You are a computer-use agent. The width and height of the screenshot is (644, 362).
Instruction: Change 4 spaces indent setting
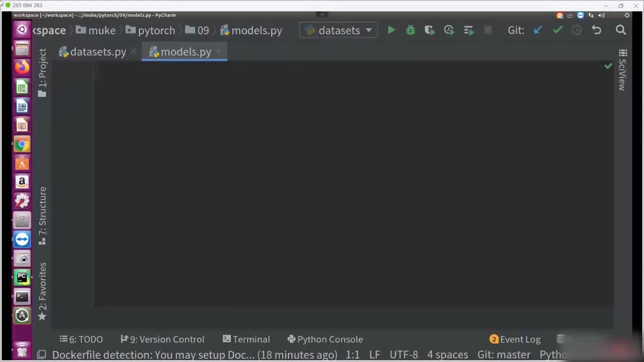click(x=448, y=355)
